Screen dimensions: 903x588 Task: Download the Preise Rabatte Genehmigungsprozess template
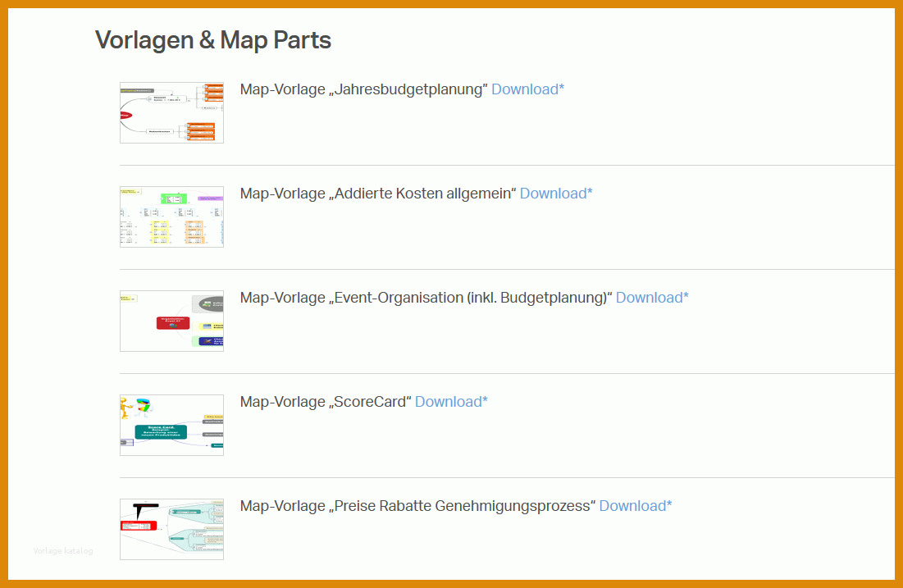click(635, 506)
